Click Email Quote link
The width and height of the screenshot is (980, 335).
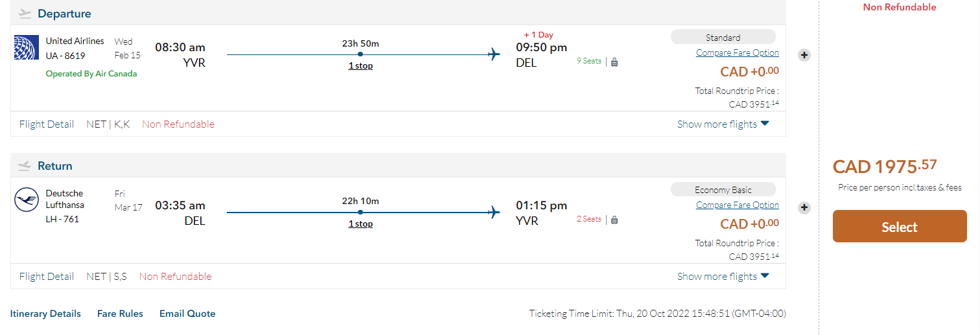(x=187, y=314)
